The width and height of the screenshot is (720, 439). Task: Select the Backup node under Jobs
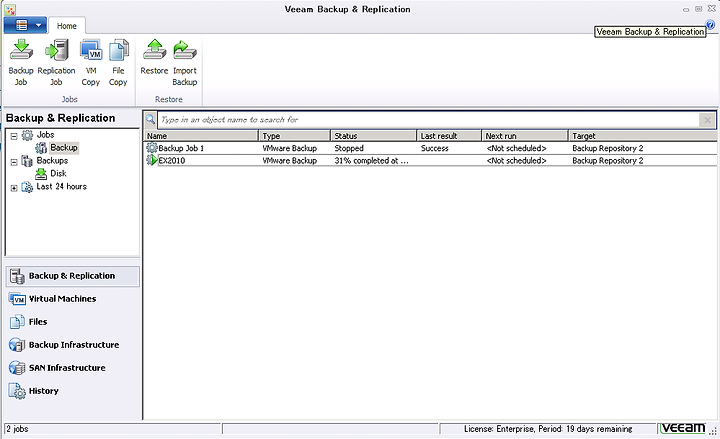pos(64,147)
